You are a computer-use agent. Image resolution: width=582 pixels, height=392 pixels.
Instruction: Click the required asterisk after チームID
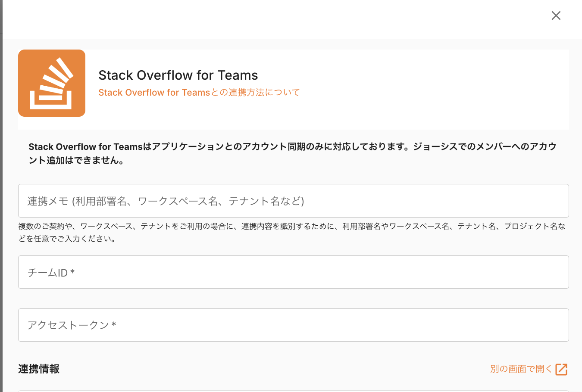(72, 272)
